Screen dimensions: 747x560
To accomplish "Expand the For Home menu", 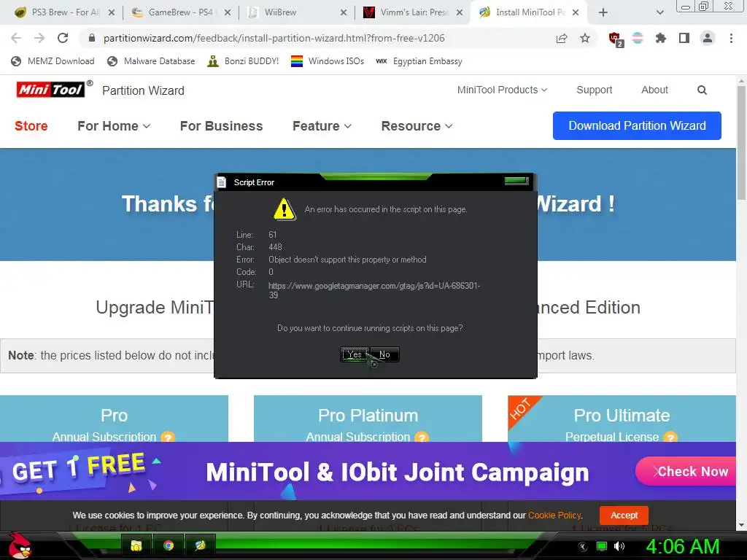I will click(x=114, y=125).
